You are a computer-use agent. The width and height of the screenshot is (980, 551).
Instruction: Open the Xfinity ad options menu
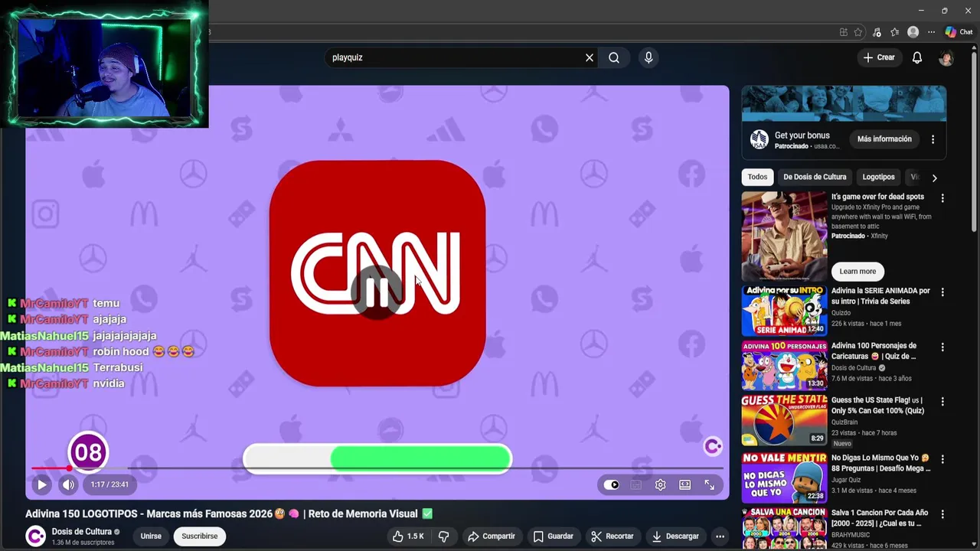point(942,197)
